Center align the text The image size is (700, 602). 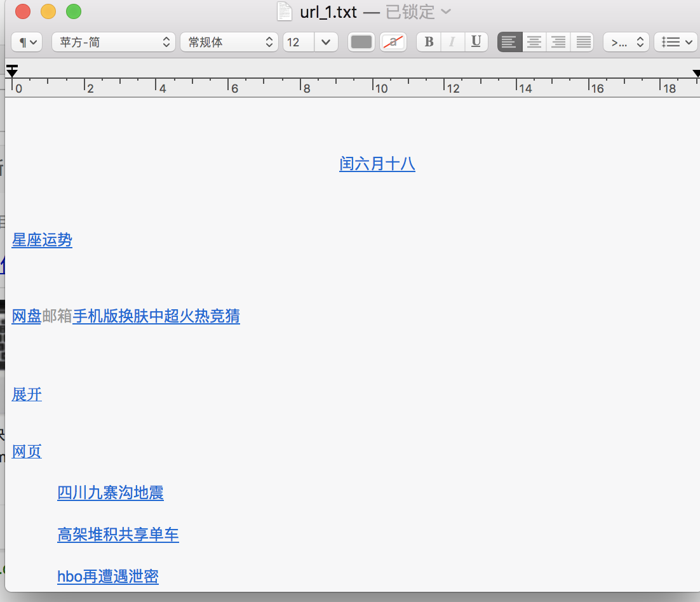click(534, 42)
